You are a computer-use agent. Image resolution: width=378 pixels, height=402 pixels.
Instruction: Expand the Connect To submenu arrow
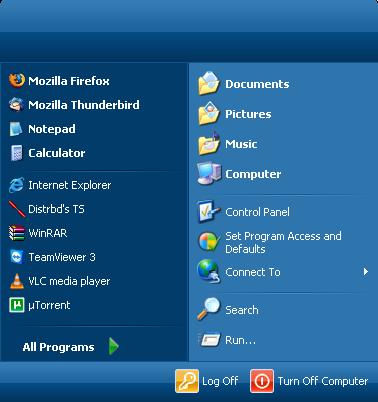[366, 272]
